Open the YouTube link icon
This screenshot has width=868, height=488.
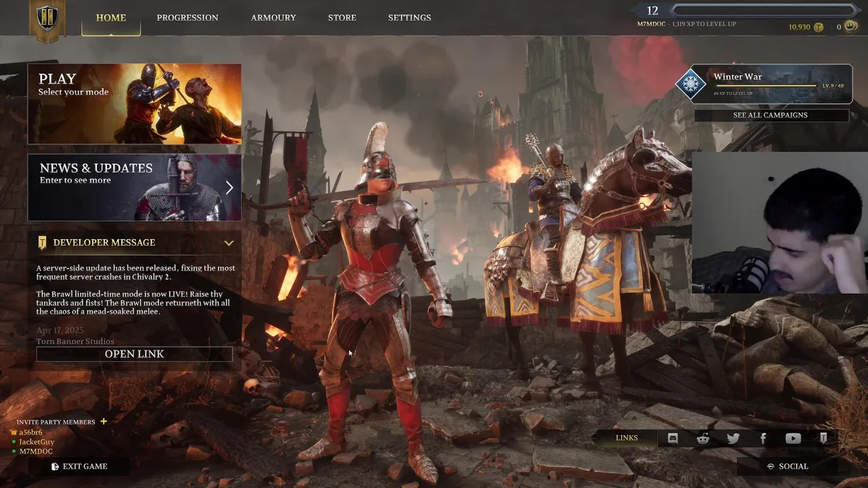(793, 439)
